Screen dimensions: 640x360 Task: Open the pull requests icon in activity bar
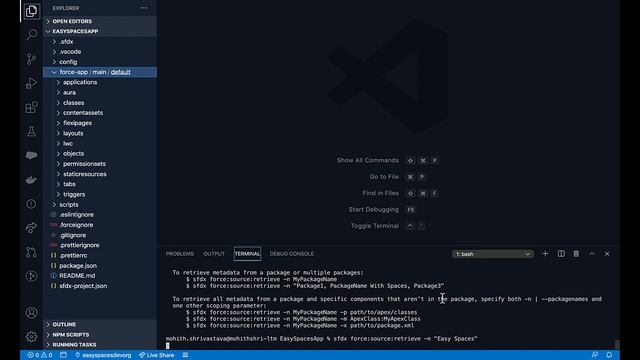[x=31, y=252]
